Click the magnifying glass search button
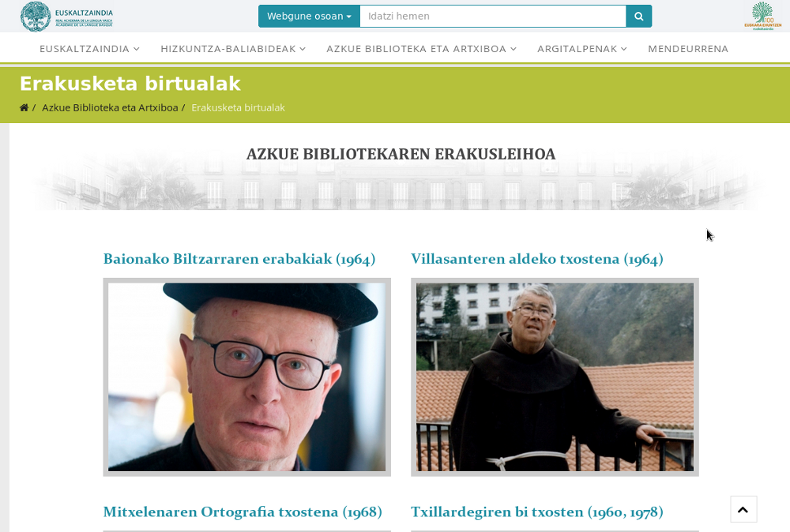Image resolution: width=790 pixels, height=532 pixels. (x=638, y=16)
